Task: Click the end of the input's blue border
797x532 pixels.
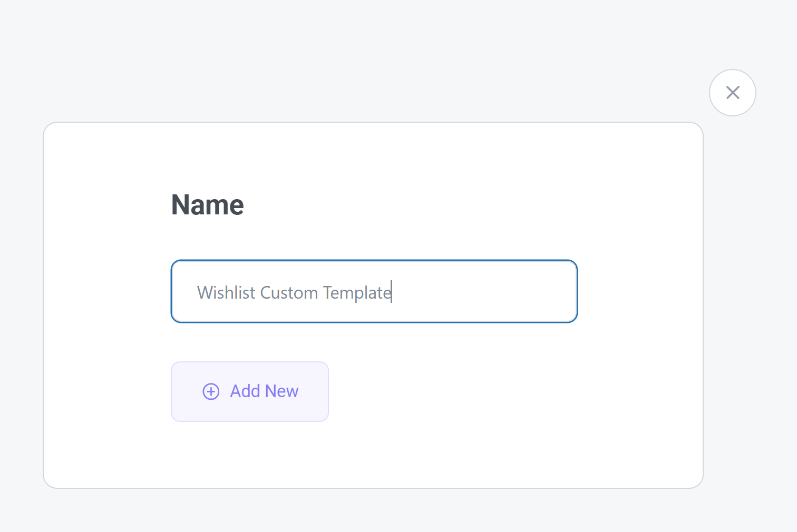Action: point(576,291)
